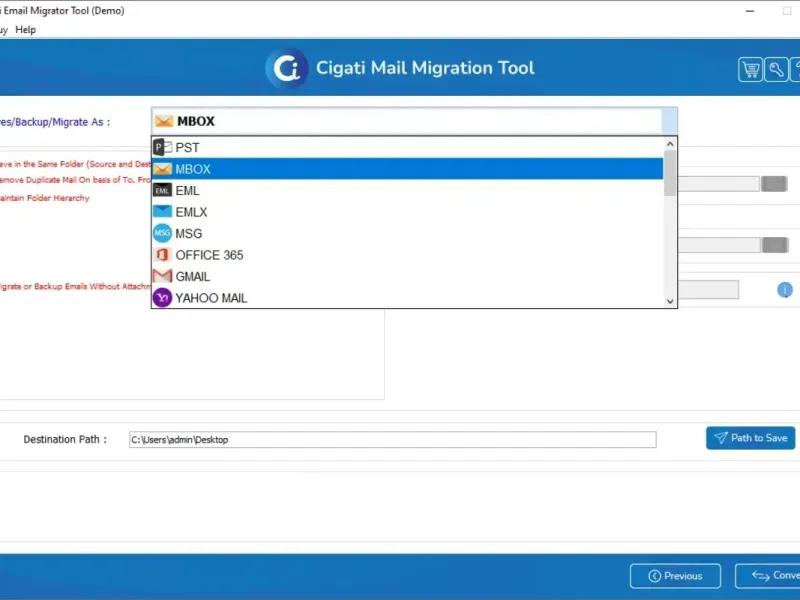Click the blue info icon
Image resolution: width=800 pixels, height=600 pixels.
coord(785,290)
